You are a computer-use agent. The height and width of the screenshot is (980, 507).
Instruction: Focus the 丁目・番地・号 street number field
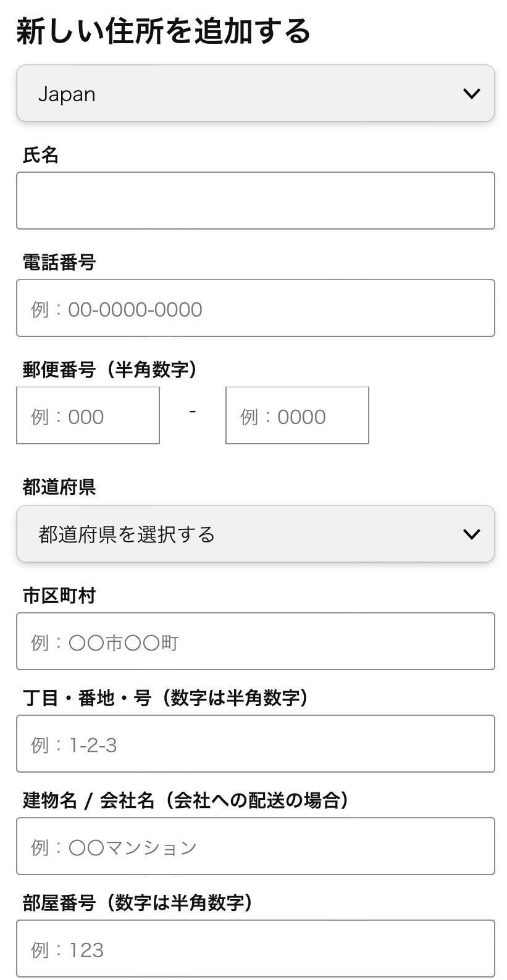click(255, 744)
